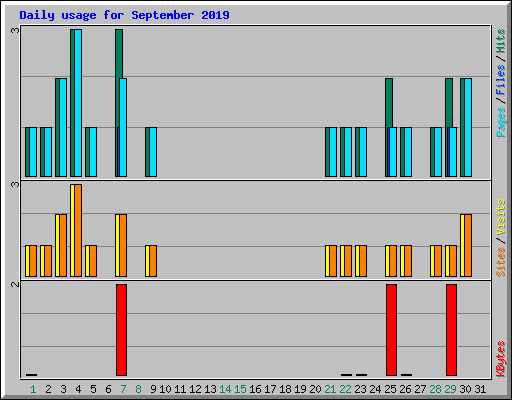Click the green hits bar top for day 25
512x400 pixels.
pos(389,103)
